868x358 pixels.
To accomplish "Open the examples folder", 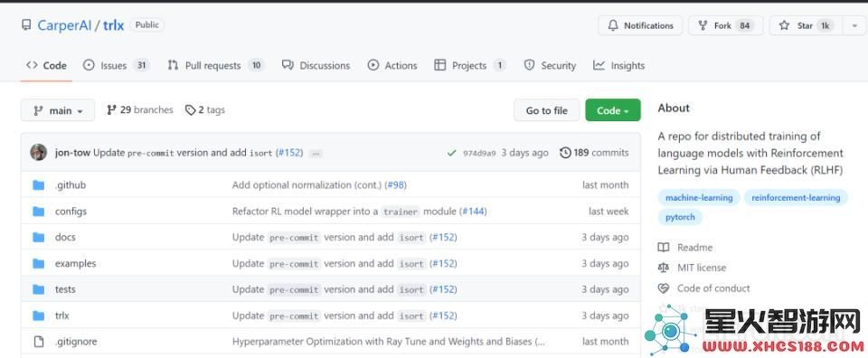I will point(75,263).
